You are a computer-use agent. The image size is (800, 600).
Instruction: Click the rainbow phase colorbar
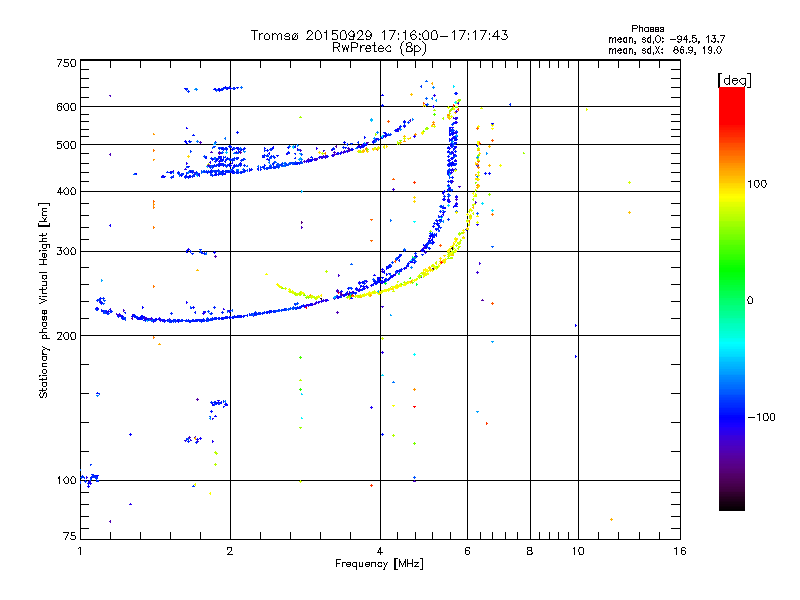(x=732, y=299)
